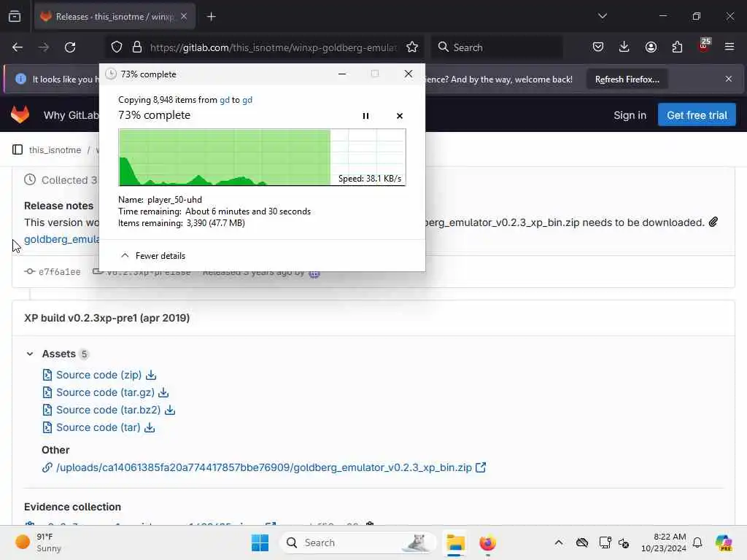This screenshot has width=747, height=560.
Task: Click the OneDrive cloud tray icon
Action: 581,542
